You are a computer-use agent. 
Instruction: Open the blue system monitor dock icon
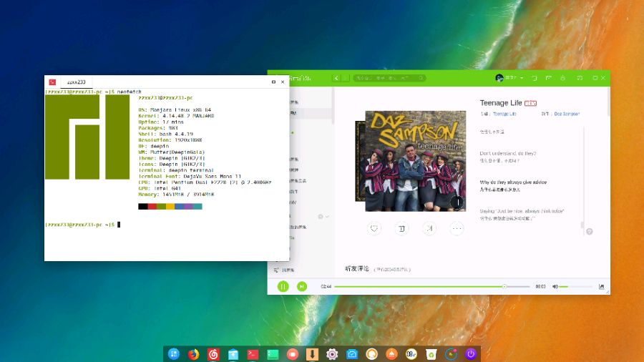[352, 354]
